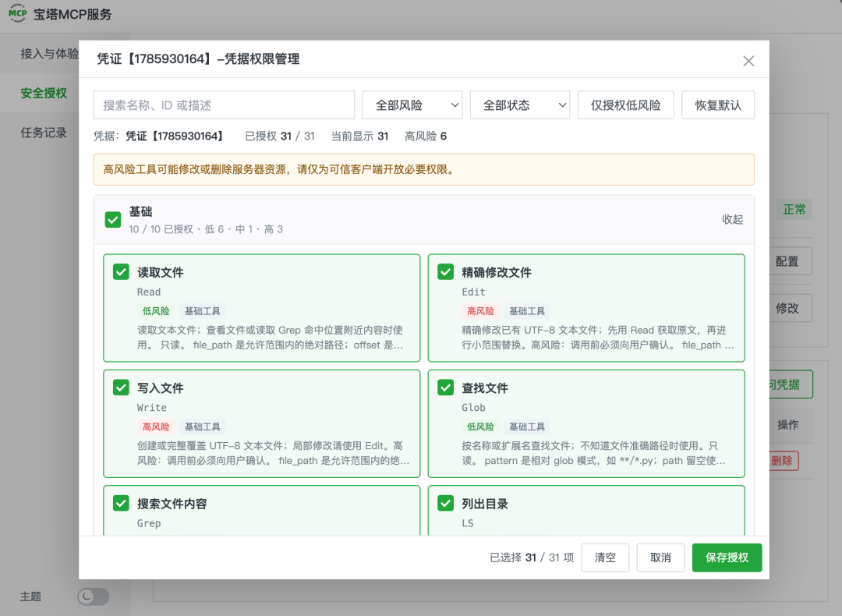
Task: Click the 低风险 tag on Glob card
Action: (x=480, y=427)
